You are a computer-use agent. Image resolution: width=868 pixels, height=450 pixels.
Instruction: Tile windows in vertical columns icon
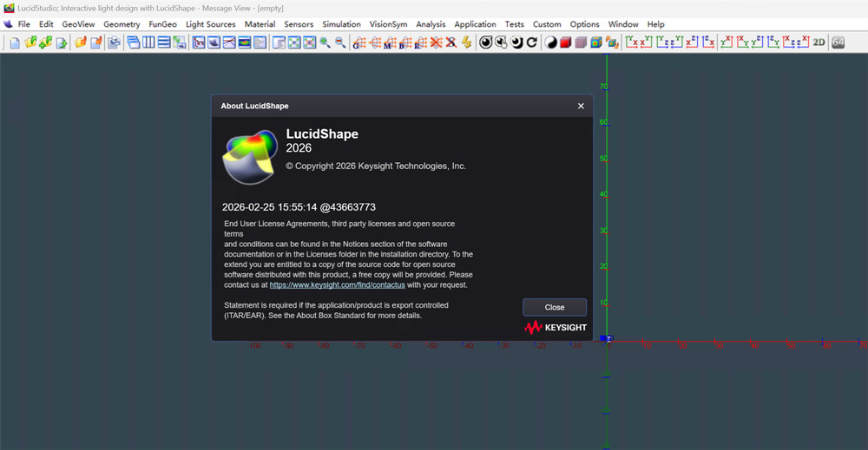click(148, 42)
